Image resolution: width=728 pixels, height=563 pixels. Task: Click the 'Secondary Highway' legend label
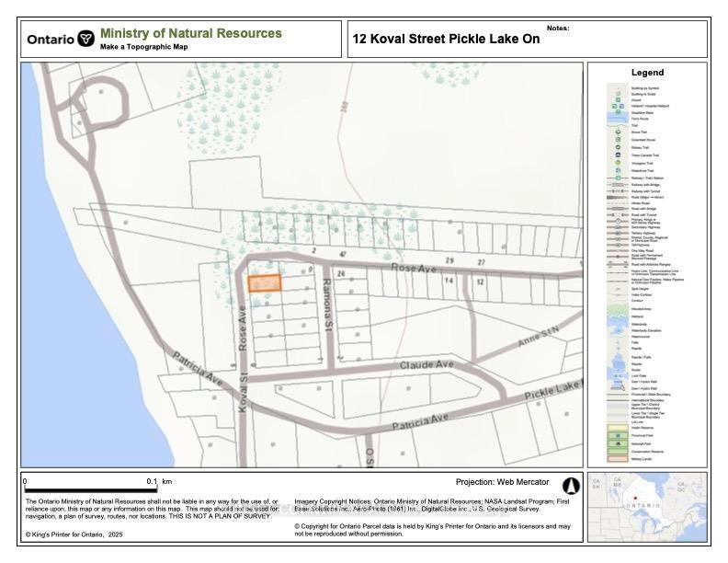[646, 227]
